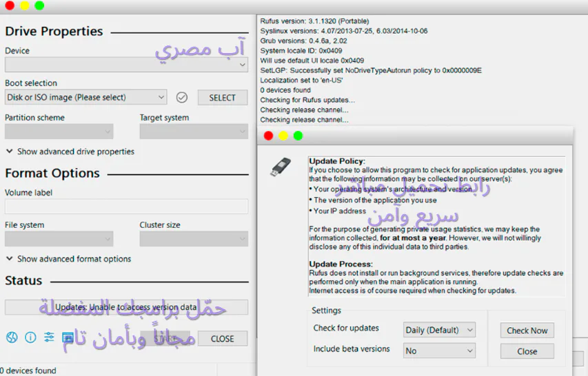Click the green button on update policy window

point(298,136)
